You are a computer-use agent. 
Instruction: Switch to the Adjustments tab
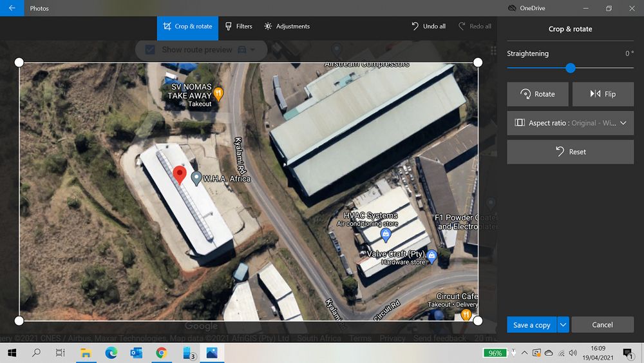tap(287, 26)
